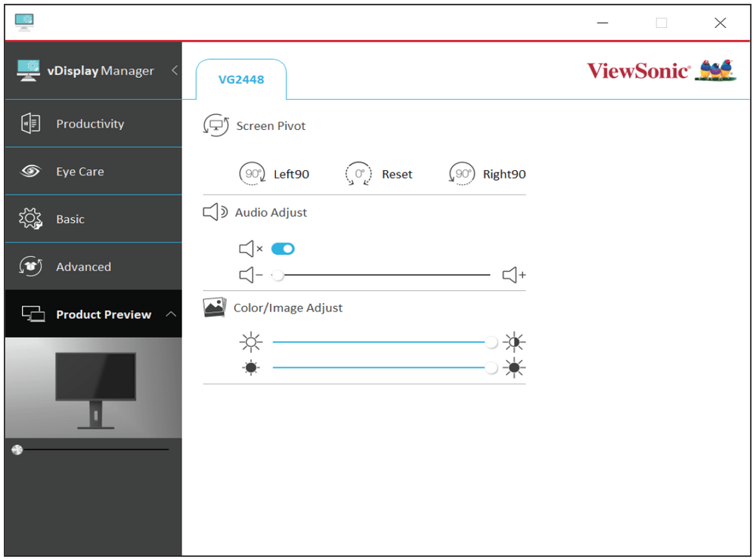Click the Reset 0° rotation icon
This screenshot has height=560, width=756.
[358, 174]
